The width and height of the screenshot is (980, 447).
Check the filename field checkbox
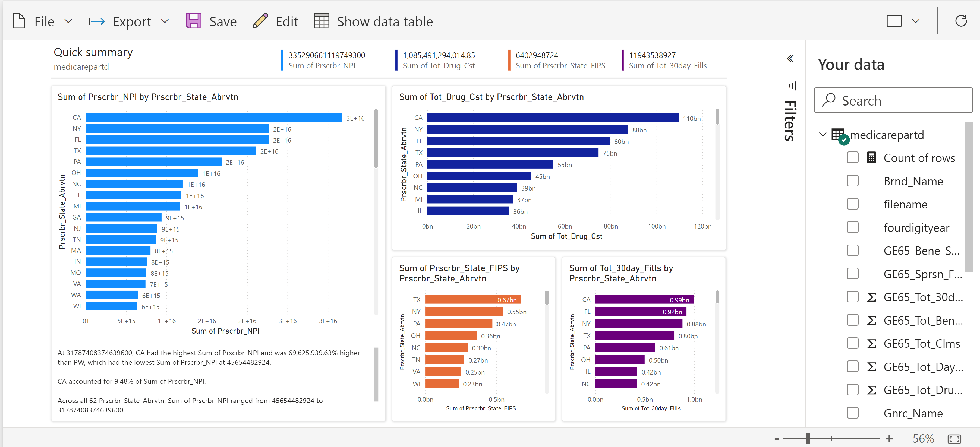tap(853, 204)
